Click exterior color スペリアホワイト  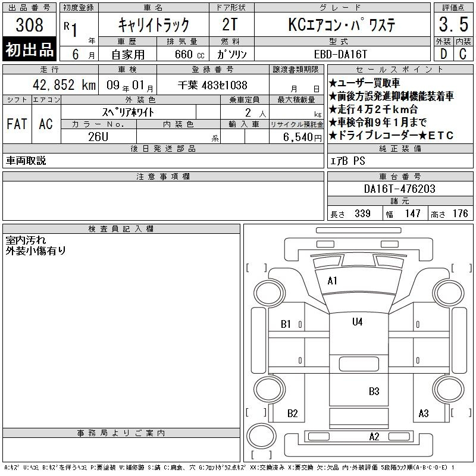pyautogui.click(x=128, y=112)
